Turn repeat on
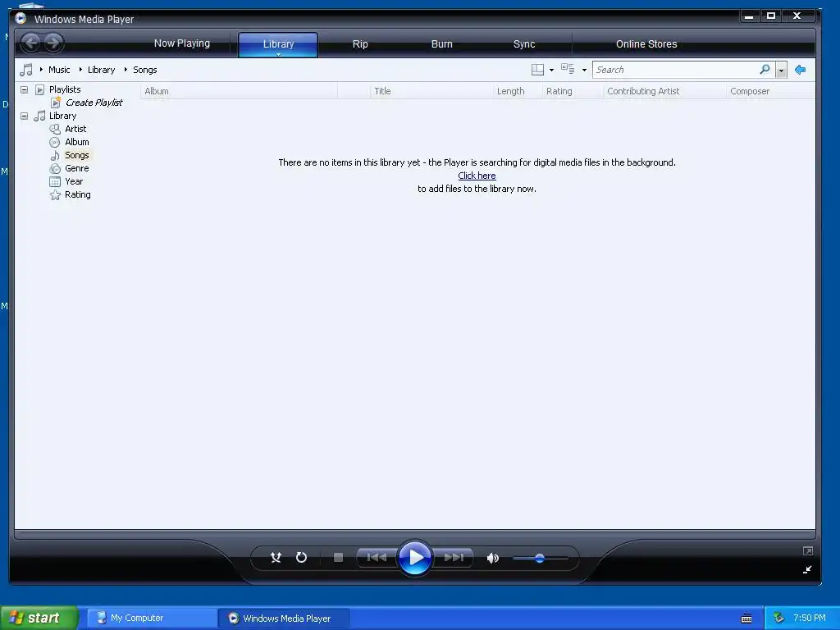The height and width of the screenshot is (630, 840). tap(302, 558)
